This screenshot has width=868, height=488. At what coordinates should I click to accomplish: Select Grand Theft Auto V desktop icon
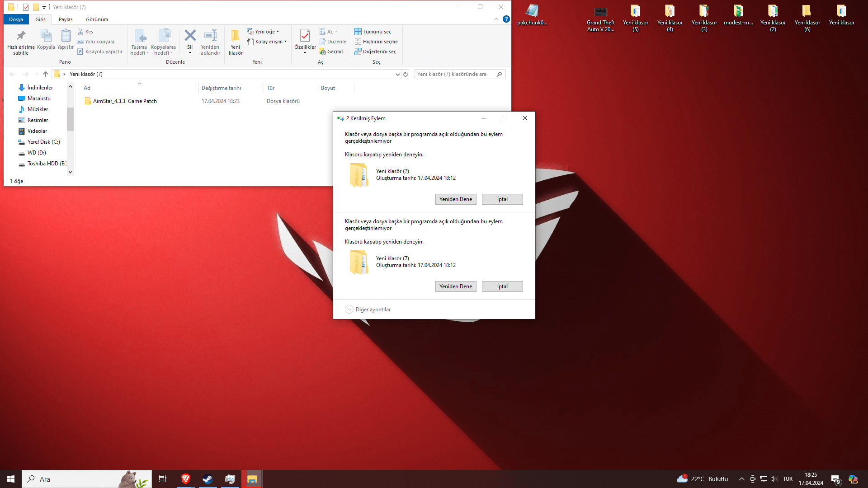[601, 19]
